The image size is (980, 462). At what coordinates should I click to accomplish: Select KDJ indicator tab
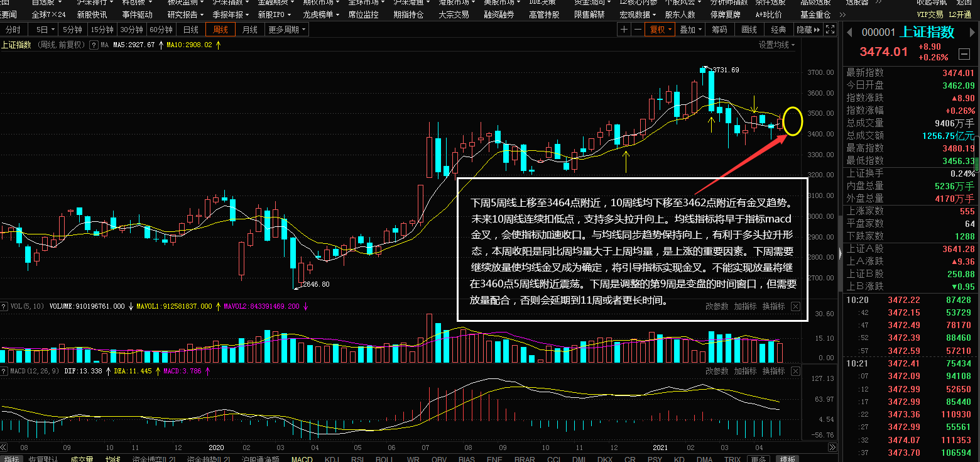[x=332, y=459]
